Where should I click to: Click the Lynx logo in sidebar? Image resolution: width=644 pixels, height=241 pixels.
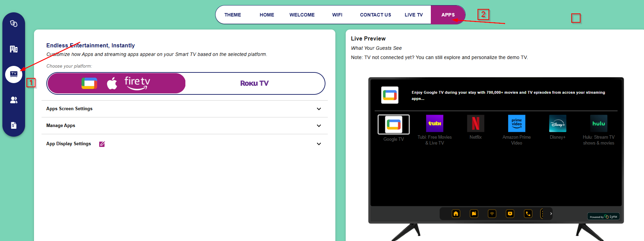click(x=14, y=24)
